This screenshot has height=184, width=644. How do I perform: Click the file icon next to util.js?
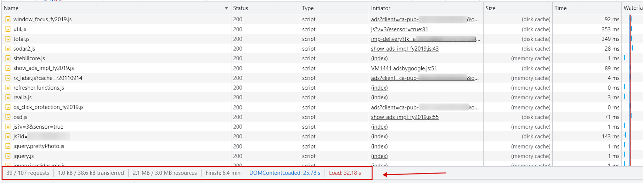(x=8, y=29)
